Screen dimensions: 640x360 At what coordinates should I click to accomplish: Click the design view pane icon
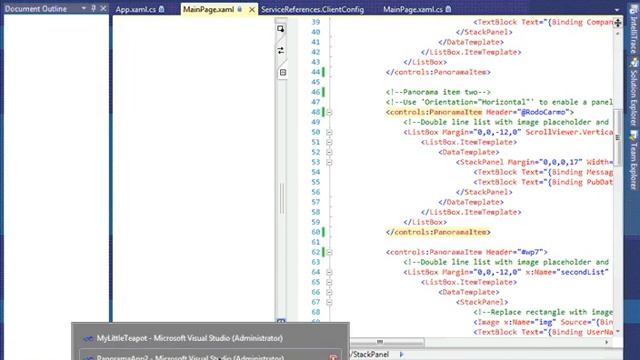(x=281, y=29)
